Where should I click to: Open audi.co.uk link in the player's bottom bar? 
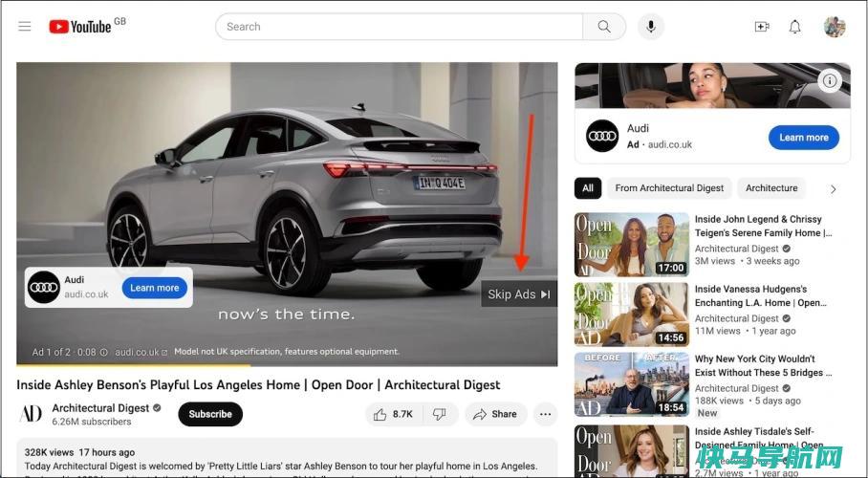point(141,352)
